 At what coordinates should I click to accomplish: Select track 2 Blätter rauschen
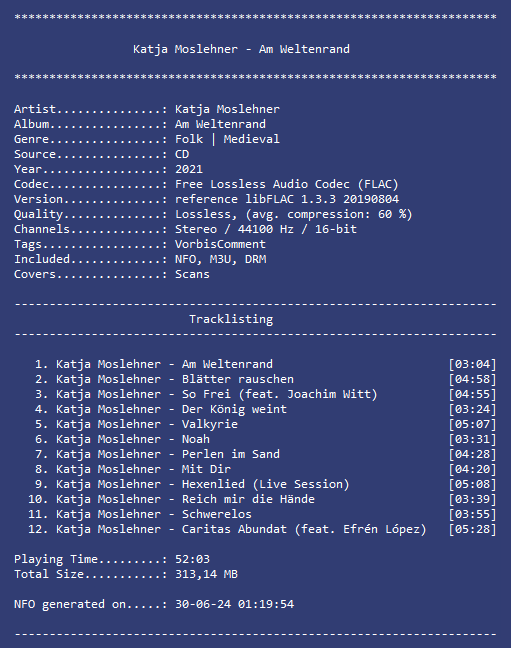click(265, 379)
